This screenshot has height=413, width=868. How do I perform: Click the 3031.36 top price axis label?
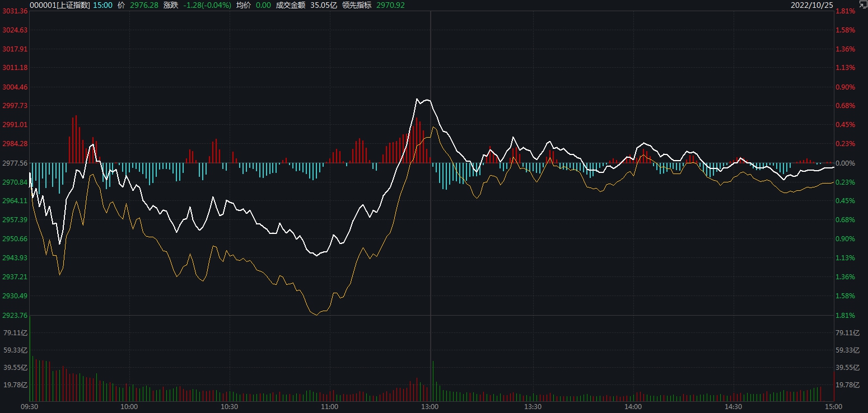coord(15,12)
